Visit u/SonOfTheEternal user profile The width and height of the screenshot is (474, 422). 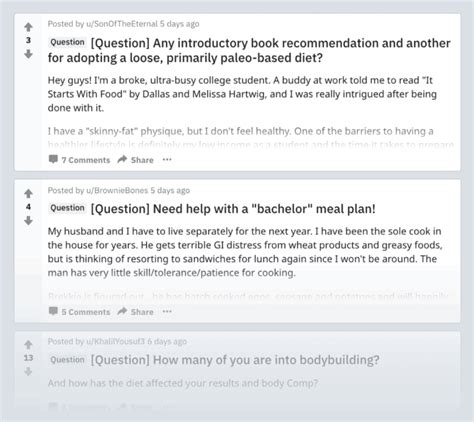pyautogui.click(x=122, y=24)
